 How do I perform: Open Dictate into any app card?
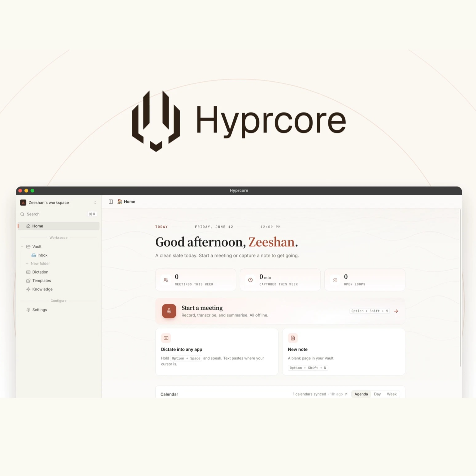click(217, 352)
